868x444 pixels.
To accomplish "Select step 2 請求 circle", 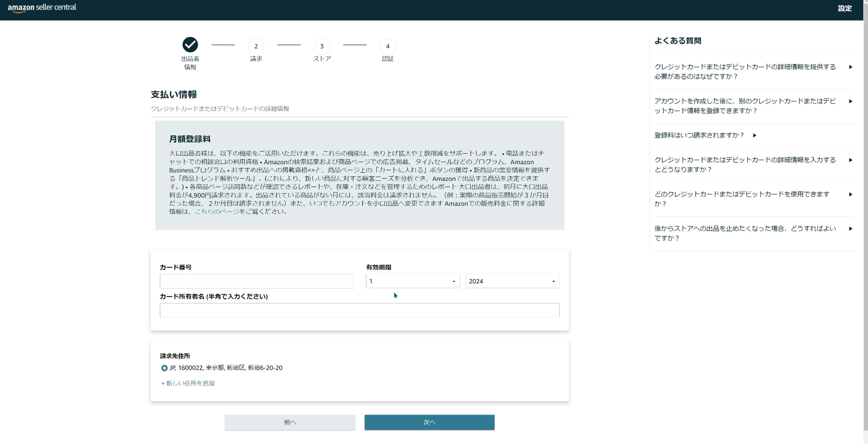I will pos(256,46).
